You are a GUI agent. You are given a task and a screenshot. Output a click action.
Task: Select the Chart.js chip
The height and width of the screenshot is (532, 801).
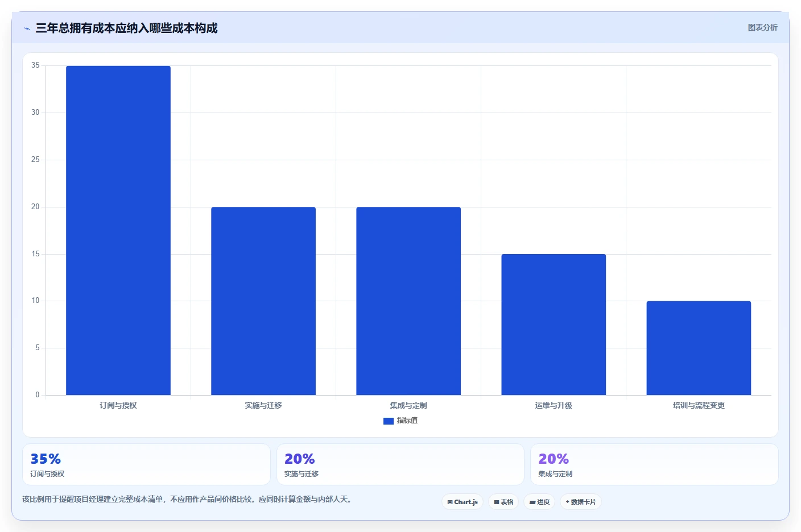(x=463, y=502)
